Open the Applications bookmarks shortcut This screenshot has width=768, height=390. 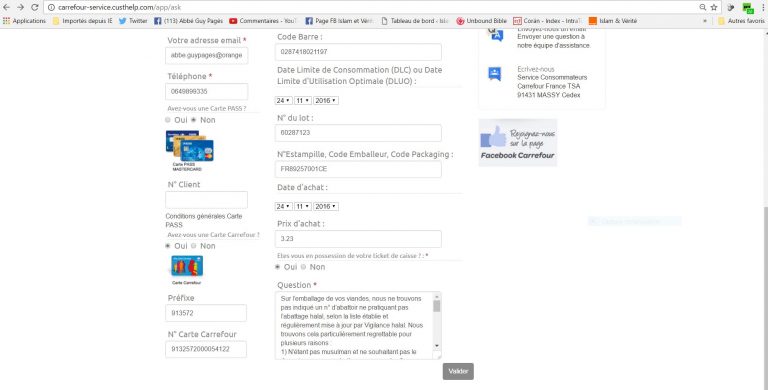24,21
